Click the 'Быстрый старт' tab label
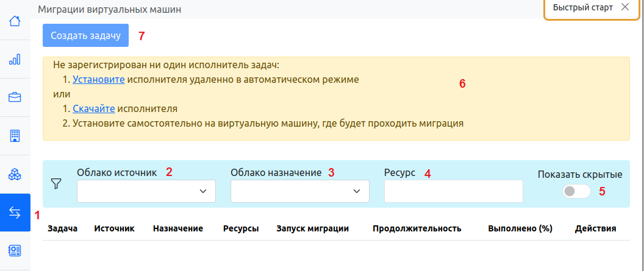The width and height of the screenshot is (644, 271). (x=582, y=7)
